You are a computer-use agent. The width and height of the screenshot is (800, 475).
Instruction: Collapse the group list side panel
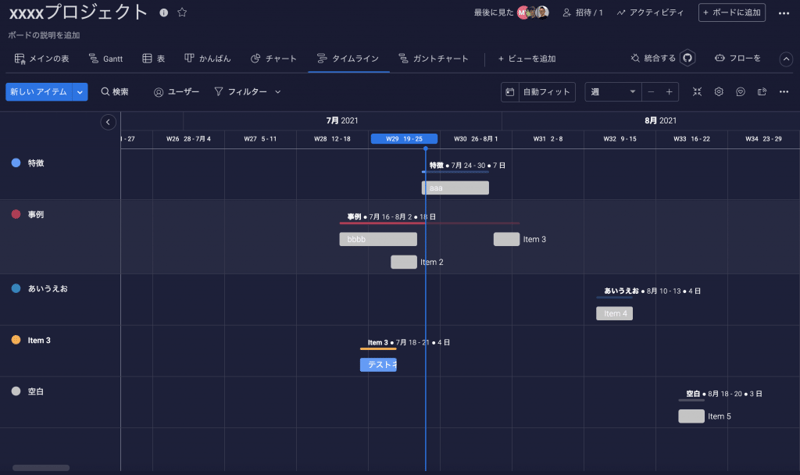pyautogui.click(x=108, y=122)
